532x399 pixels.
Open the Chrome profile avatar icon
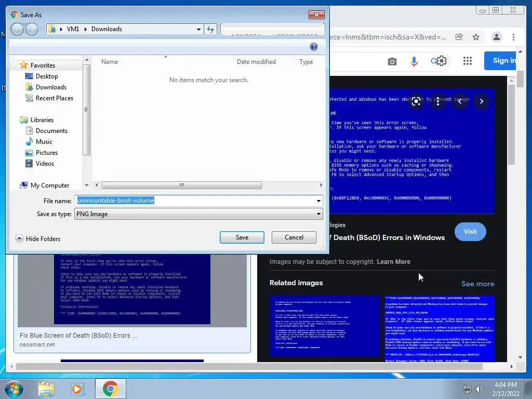tap(496, 37)
